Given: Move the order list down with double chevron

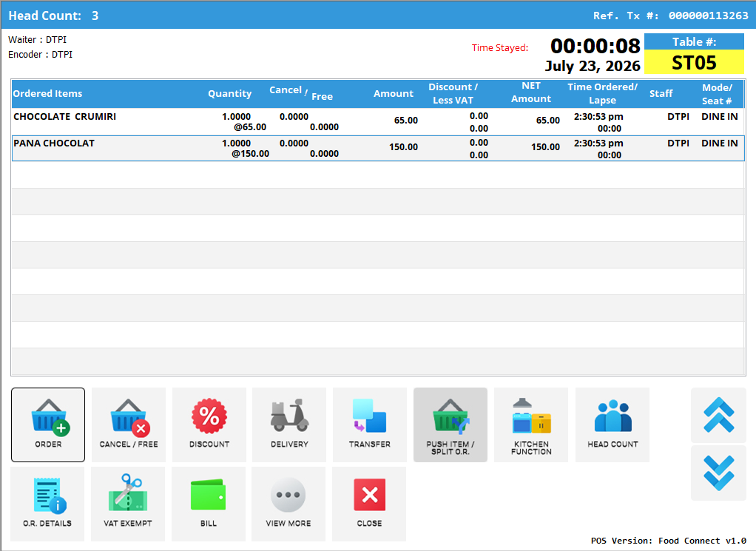Looking at the screenshot, I should pyautogui.click(x=718, y=473).
